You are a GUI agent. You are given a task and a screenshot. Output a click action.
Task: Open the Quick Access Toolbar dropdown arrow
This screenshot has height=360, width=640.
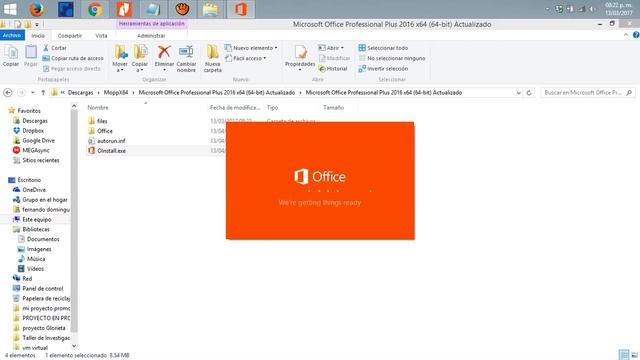click(37, 24)
